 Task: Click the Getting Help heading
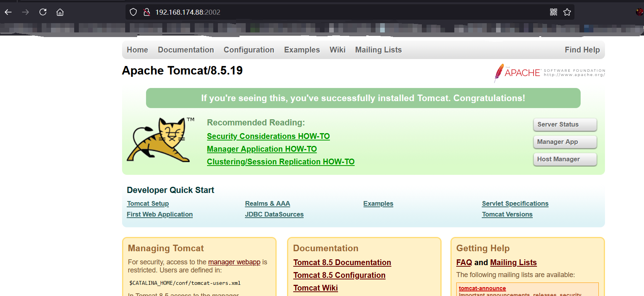click(483, 248)
